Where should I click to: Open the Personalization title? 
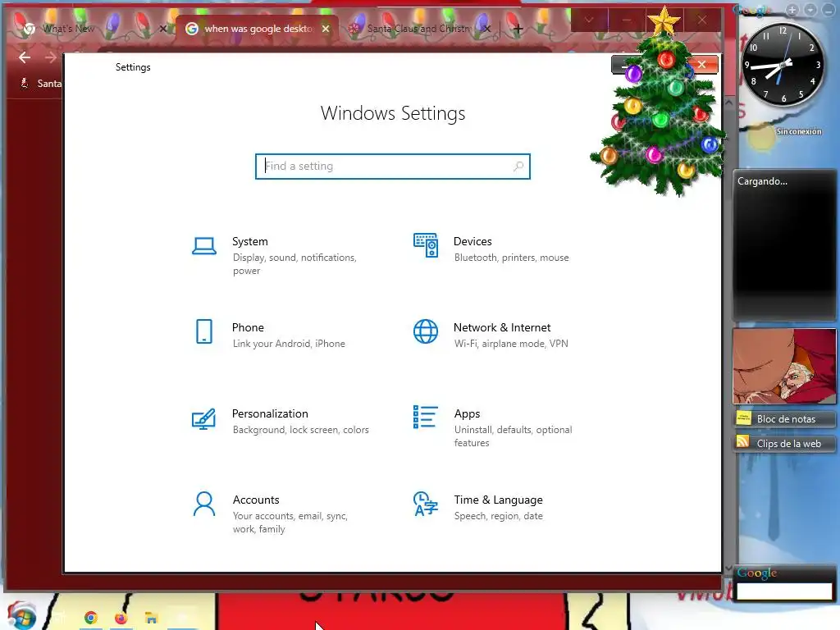click(x=270, y=413)
